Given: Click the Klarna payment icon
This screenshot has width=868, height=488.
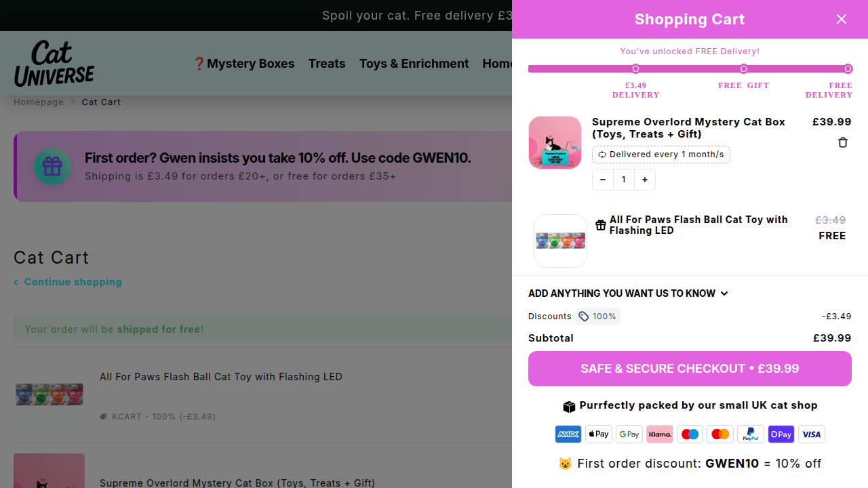Looking at the screenshot, I should (660, 434).
